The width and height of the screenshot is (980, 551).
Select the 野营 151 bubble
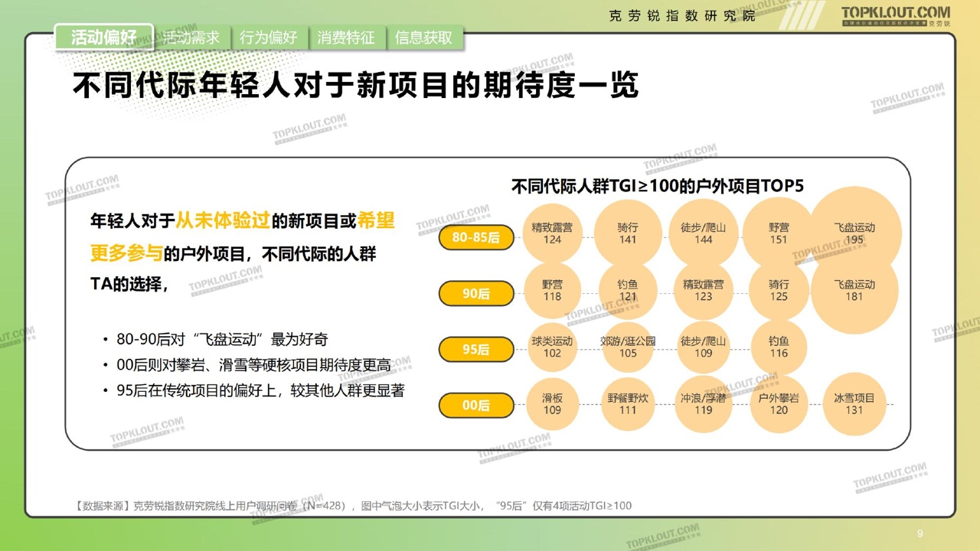click(x=779, y=233)
